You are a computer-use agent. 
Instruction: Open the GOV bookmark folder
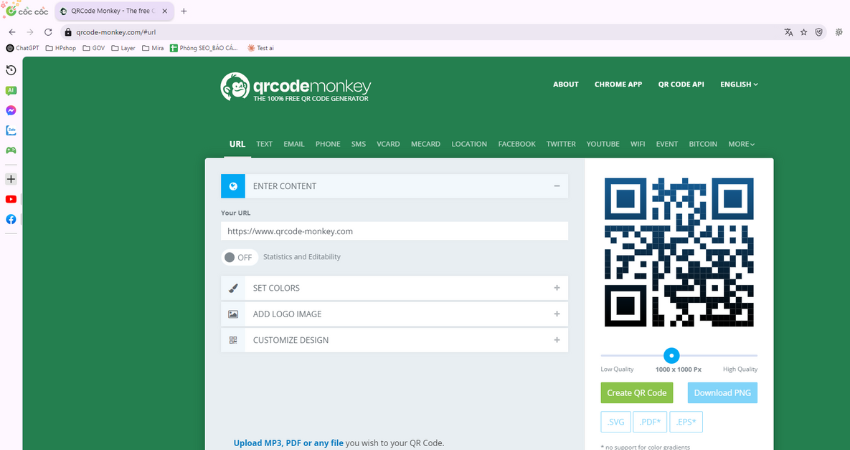point(94,48)
